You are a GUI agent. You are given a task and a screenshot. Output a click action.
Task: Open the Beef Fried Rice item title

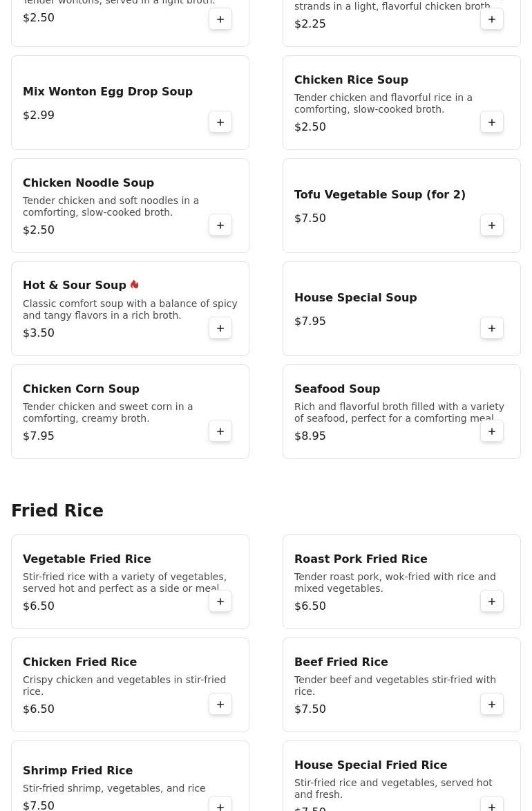(x=341, y=662)
